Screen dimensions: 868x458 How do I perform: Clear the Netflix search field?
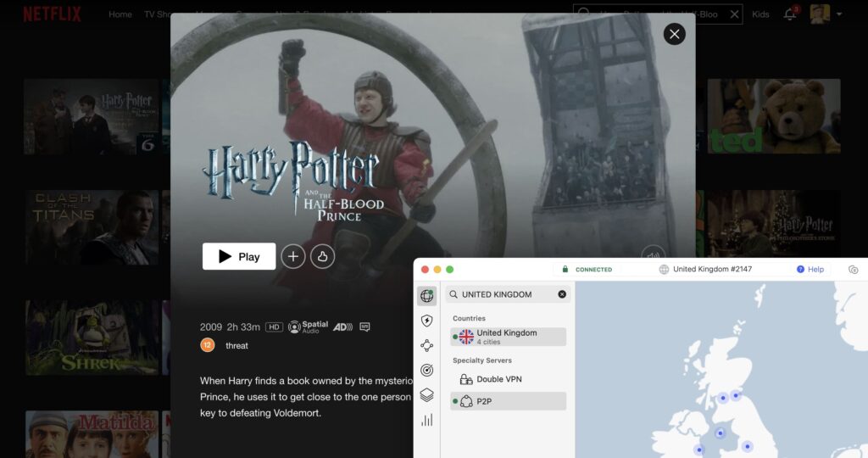click(x=734, y=14)
